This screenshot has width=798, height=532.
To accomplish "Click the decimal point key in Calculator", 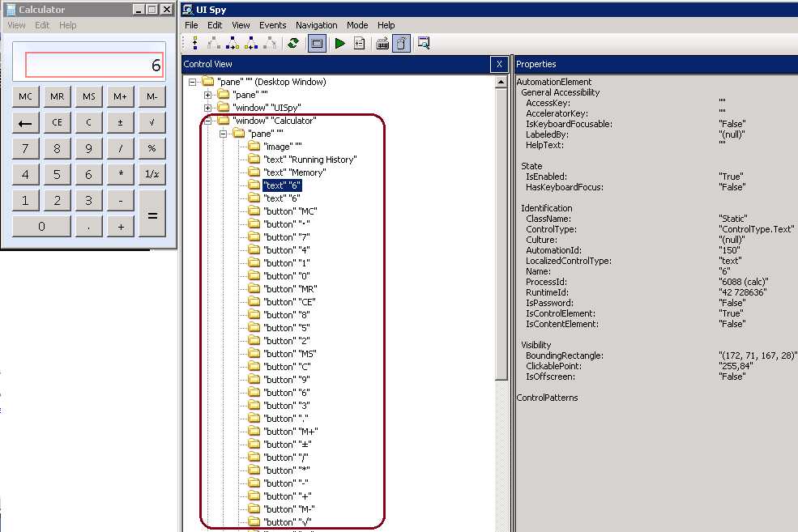I will pyautogui.click(x=88, y=227).
